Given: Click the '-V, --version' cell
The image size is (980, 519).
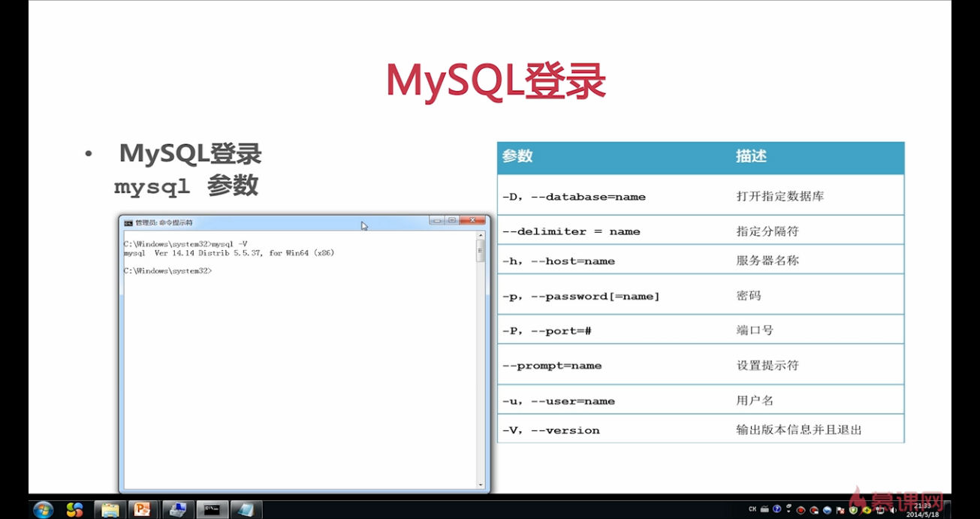Looking at the screenshot, I should [550, 430].
